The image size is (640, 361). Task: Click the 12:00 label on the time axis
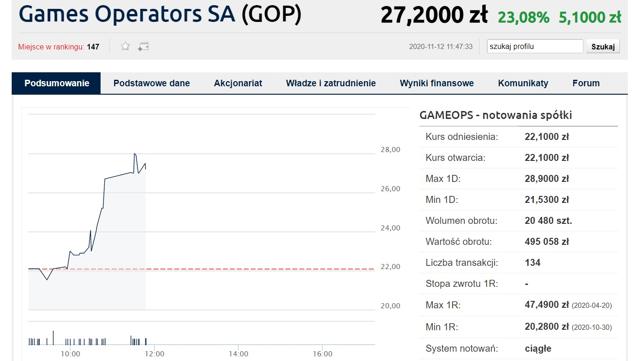(x=154, y=354)
